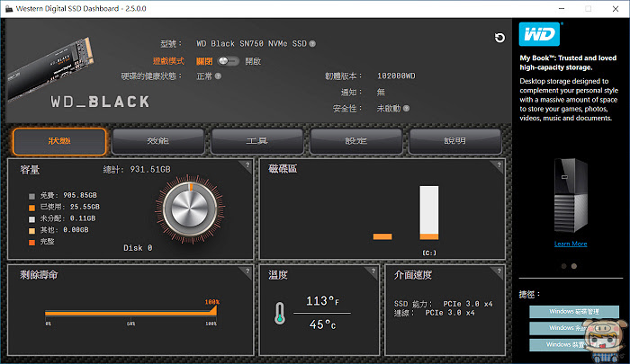Click the capacity dial gauge
The image size is (630, 364).
coord(190,209)
